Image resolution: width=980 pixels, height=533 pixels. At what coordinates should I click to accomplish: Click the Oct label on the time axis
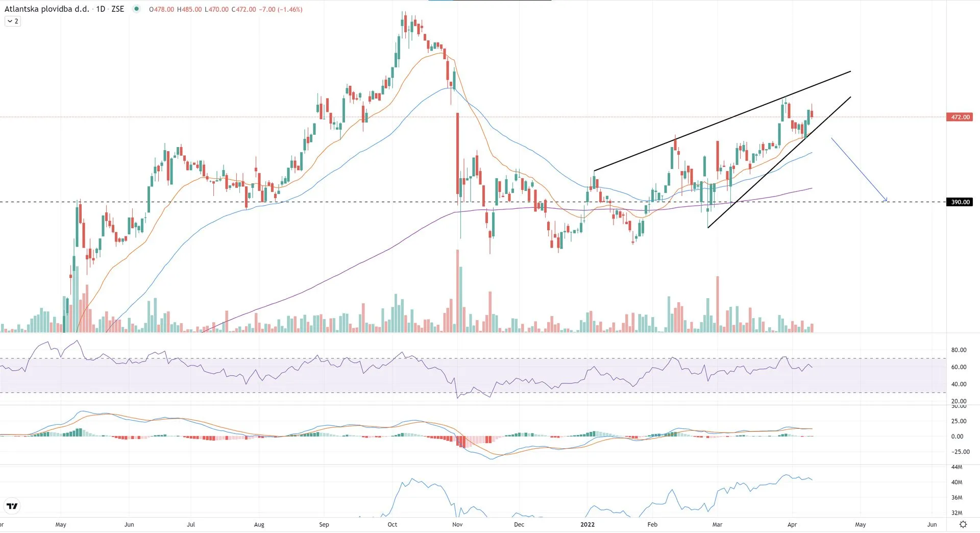[392, 524]
